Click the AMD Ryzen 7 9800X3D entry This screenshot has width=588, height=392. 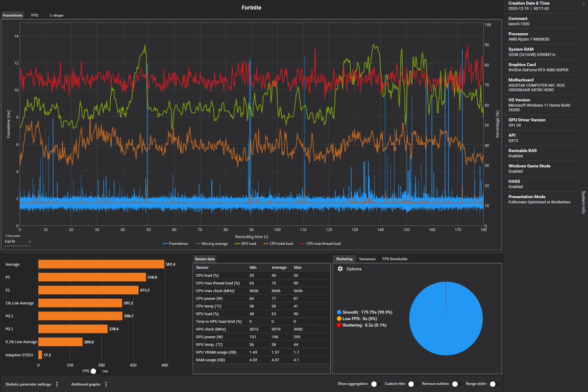point(529,39)
